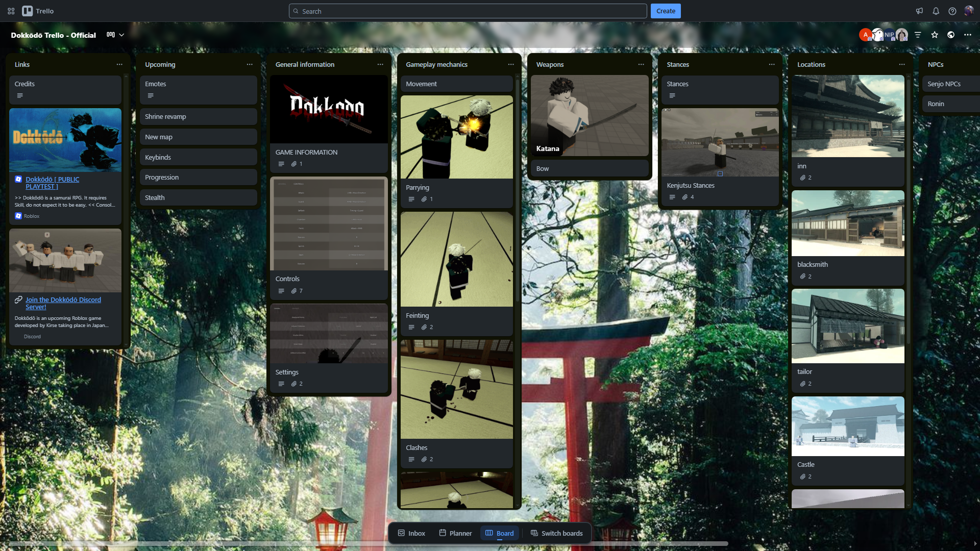This screenshot has width=980, height=551.
Task: Open the board view switcher icon
Action: 111,35
